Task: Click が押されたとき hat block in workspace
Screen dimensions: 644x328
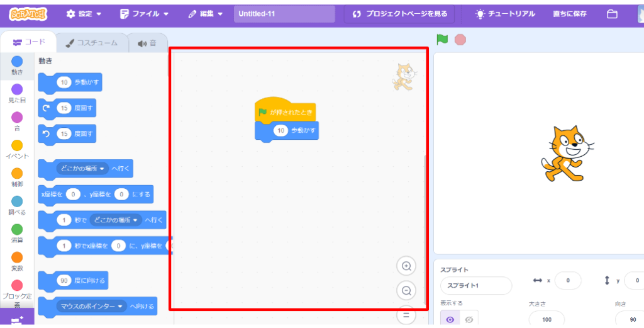Action: click(285, 110)
